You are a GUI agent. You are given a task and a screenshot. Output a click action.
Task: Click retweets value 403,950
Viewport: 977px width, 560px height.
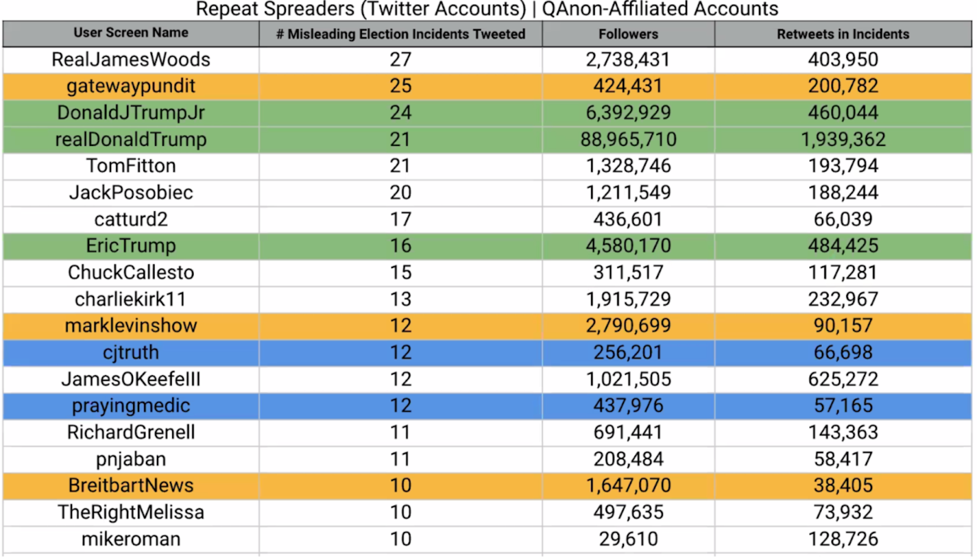(x=843, y=59)
